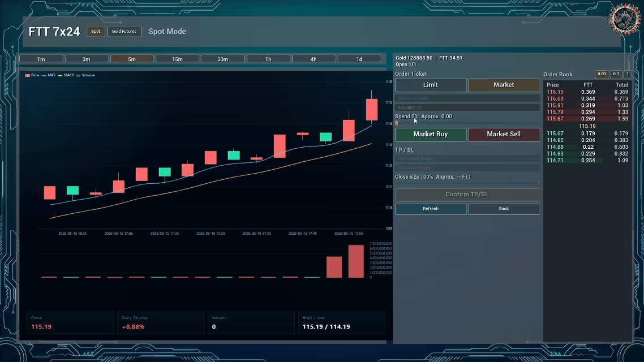
Task: Click the Confirm TP/SL button
Action: (467, 195)
